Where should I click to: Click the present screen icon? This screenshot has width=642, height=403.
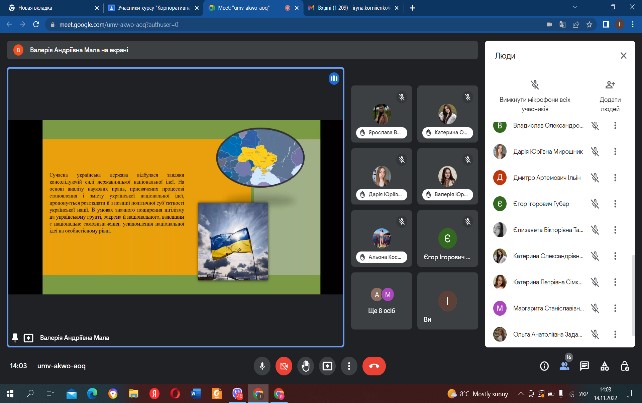pos(327,366)
